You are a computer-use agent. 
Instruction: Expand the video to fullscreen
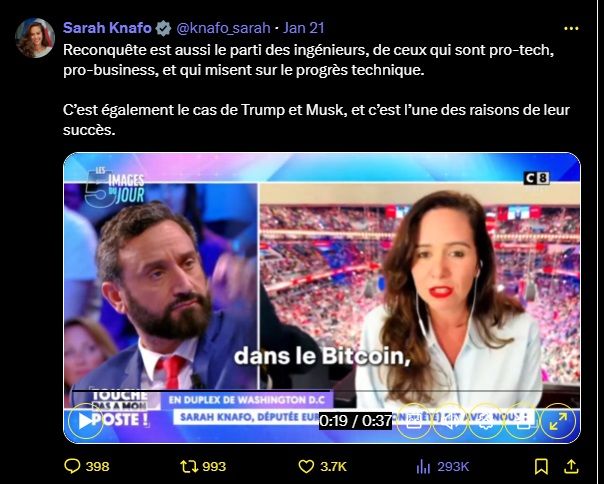558,421
